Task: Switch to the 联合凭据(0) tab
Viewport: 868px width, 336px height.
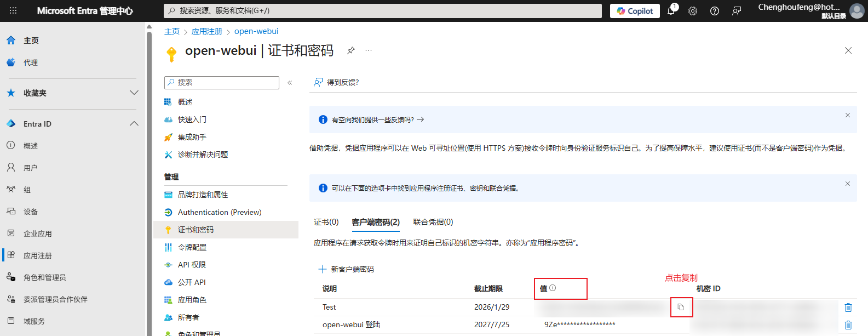Action: pyautogui.click(x=433, y=222)
